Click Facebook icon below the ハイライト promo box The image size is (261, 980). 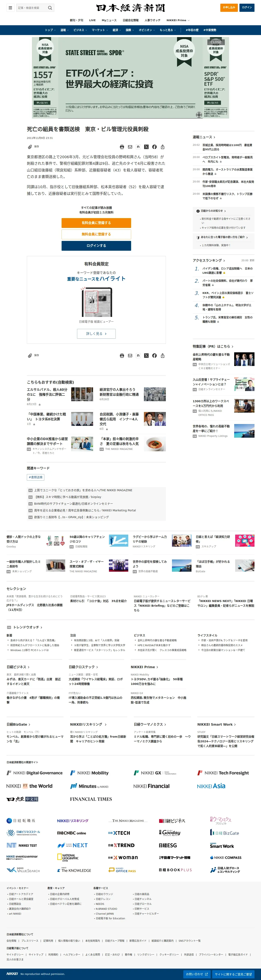(154, 356)
